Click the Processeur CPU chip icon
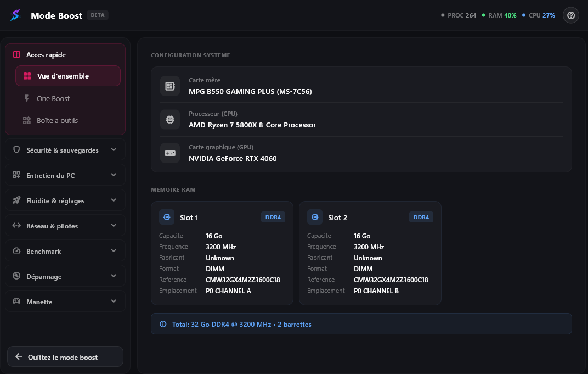 coord(170,119)
